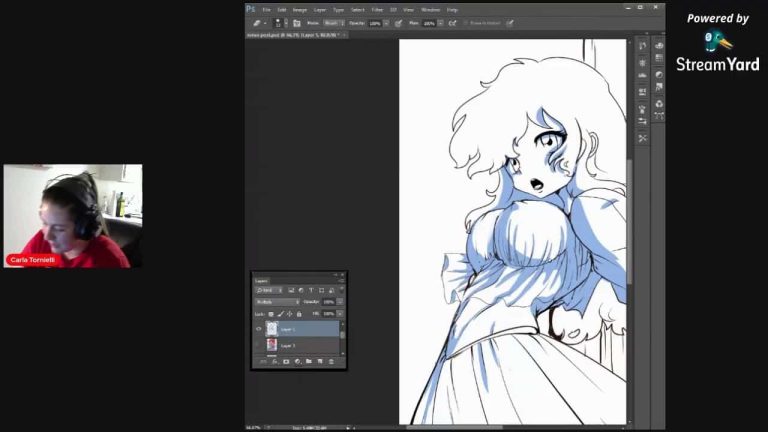Toggle lock transparent pixels for the layer
768x432 pixels.
pos(271,314)
